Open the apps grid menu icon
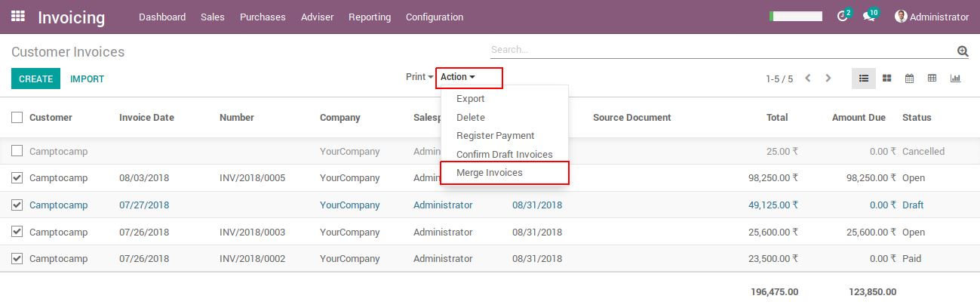The width and height of the screenshot is (980, 308). 18,16
